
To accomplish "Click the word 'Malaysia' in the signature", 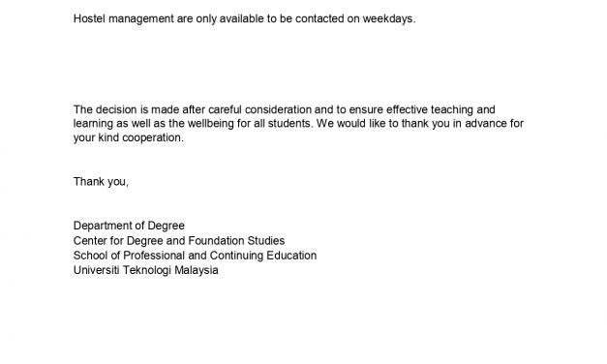I will (197, 270).
